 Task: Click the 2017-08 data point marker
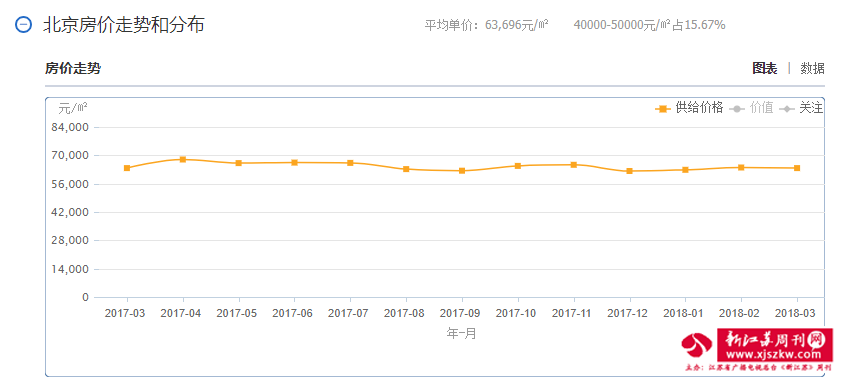pyautogui.click(x=407, y=169)
